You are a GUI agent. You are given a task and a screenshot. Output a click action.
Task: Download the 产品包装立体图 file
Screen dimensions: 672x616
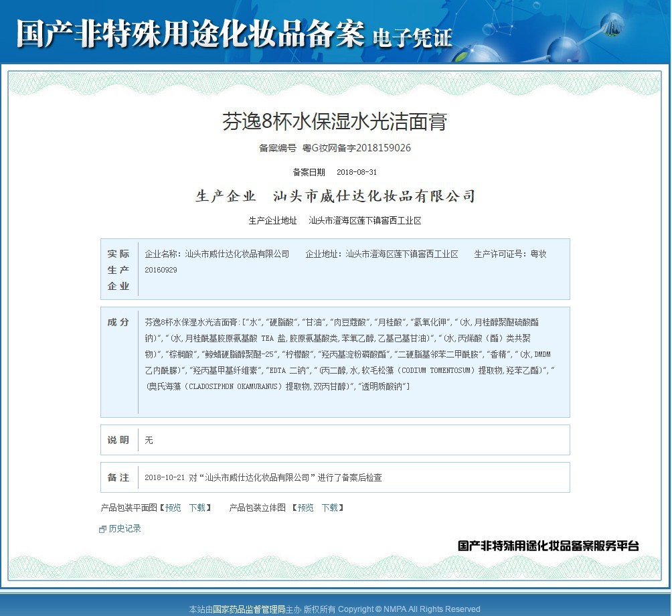[x=329, y=508]
